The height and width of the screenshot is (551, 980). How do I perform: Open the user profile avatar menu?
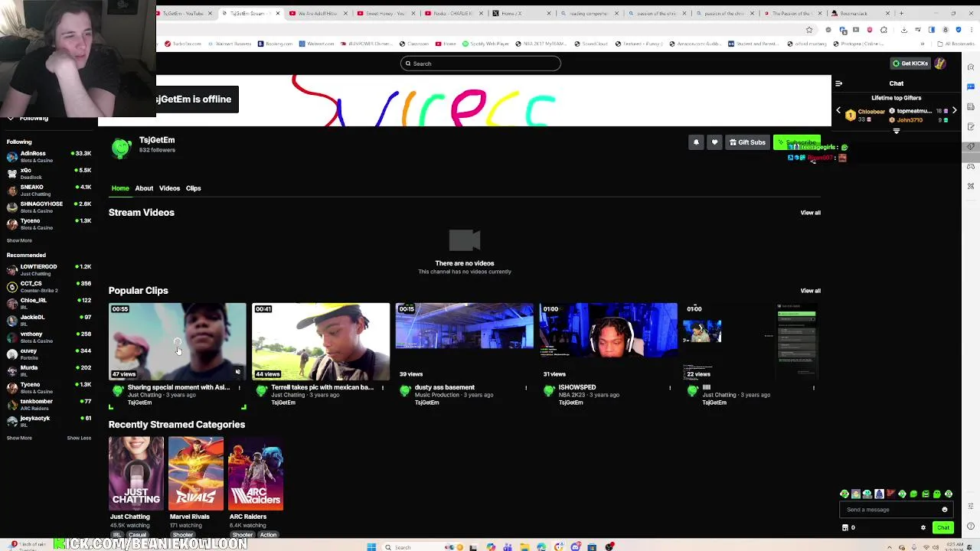coord(940,64)
